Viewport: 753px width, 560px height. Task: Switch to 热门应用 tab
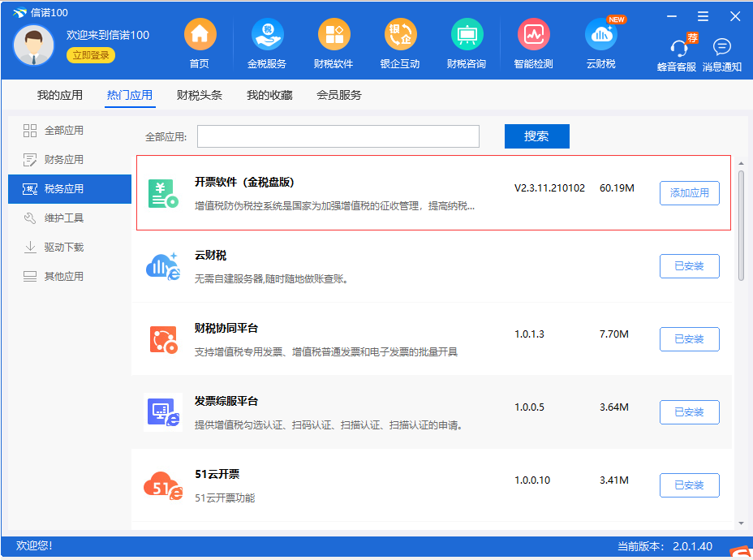(130, 95)
